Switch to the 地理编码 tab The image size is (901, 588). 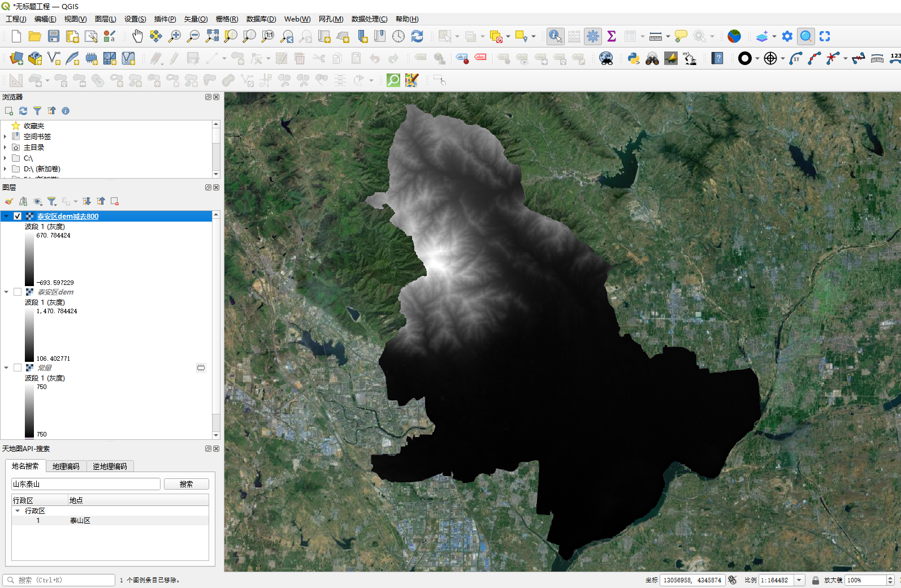(x=66, y=466)
